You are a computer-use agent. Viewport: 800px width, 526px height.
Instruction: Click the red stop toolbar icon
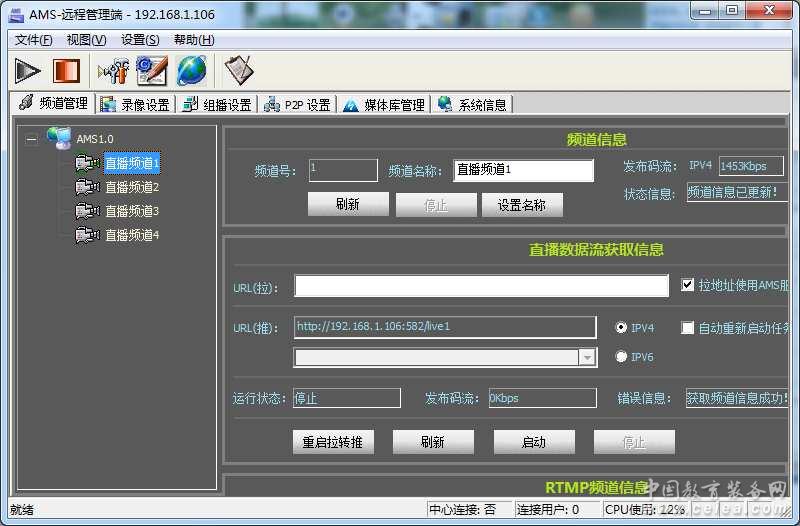(x=66, y=71)
